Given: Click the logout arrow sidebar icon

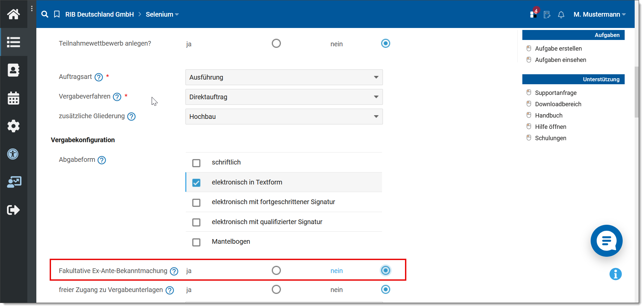Looking at the screenshot, I should click(13, 210).
